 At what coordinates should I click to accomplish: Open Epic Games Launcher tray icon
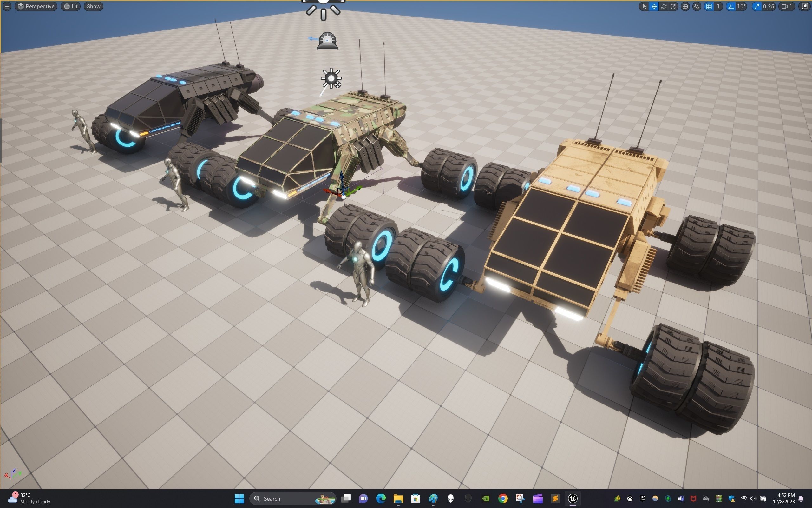coord(643,498)
